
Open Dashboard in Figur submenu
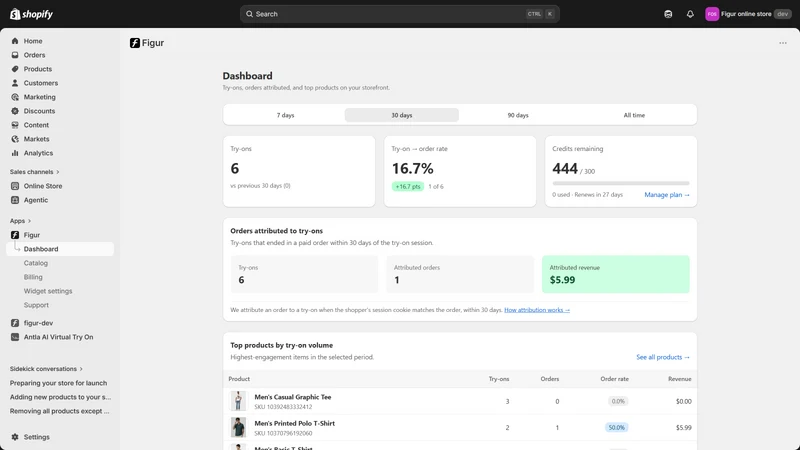pos(60,249)
